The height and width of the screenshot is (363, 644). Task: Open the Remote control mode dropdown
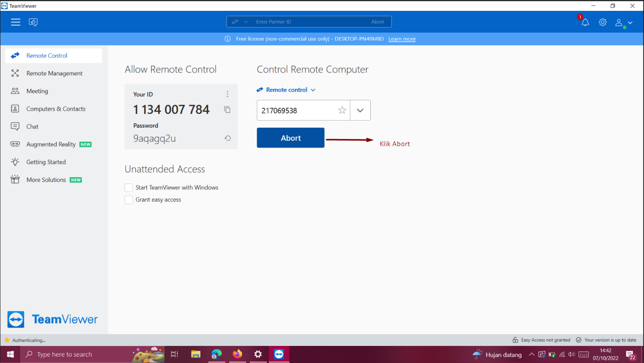286,90
